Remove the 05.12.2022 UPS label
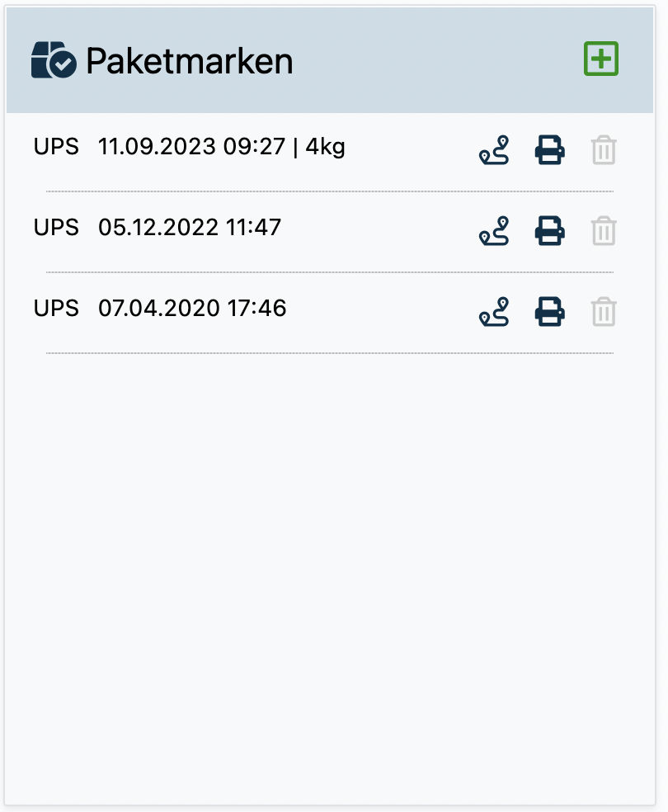 [x=604, y=232]
